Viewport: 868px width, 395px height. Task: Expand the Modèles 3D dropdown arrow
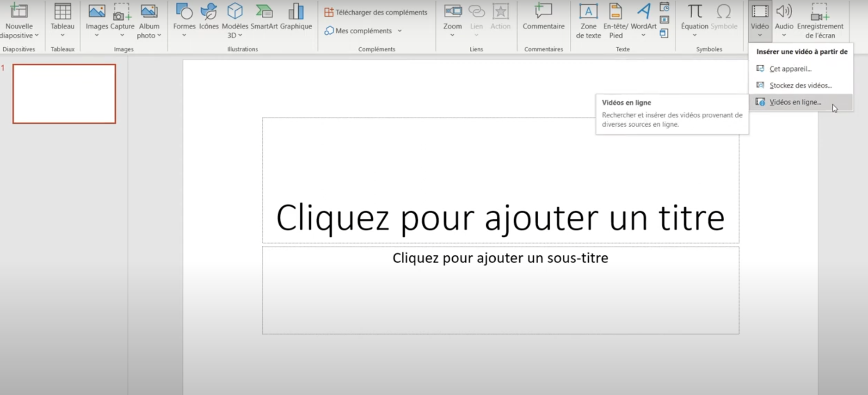(240, 36)
